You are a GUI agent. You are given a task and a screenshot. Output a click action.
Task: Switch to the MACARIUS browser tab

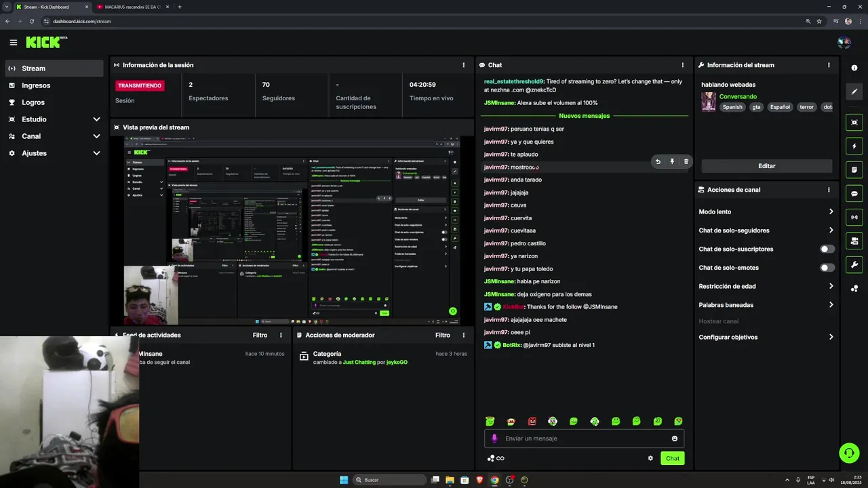click(x=133, y=7)
